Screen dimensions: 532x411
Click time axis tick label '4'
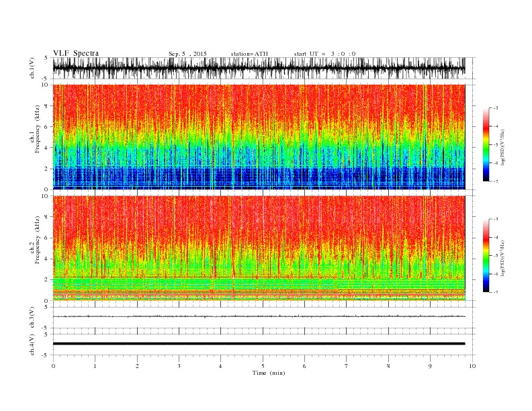click(x=220, y=366)
